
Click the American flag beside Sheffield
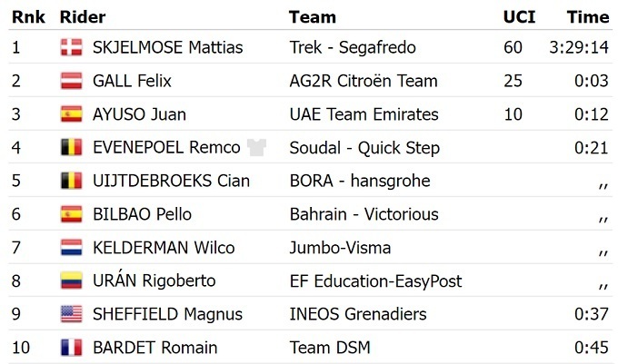[71, 314]
